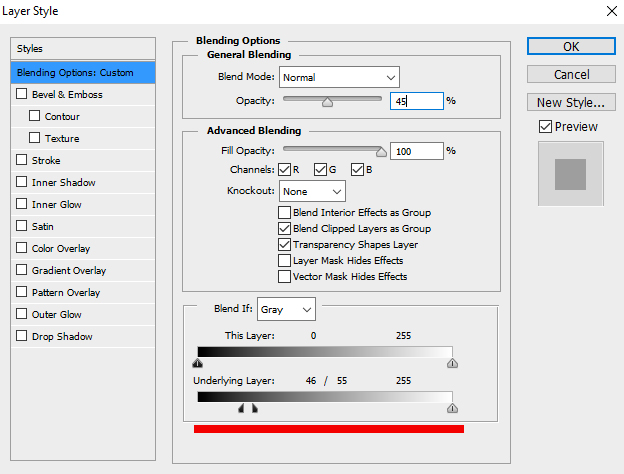Click Underlying Layer left split black handle
Viewport: 624px width, 474px height.
click(x=241, y=408)
